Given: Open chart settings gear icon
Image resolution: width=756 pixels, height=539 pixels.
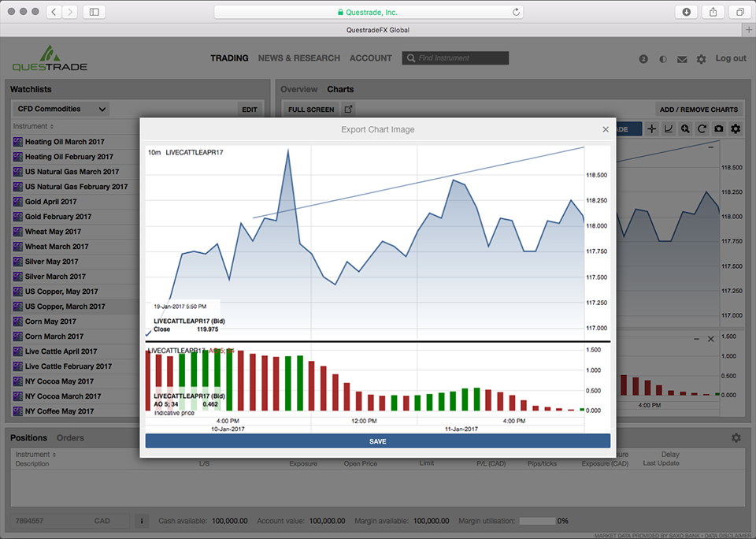Looking at the screenshot, I should [x=736, y=128].
